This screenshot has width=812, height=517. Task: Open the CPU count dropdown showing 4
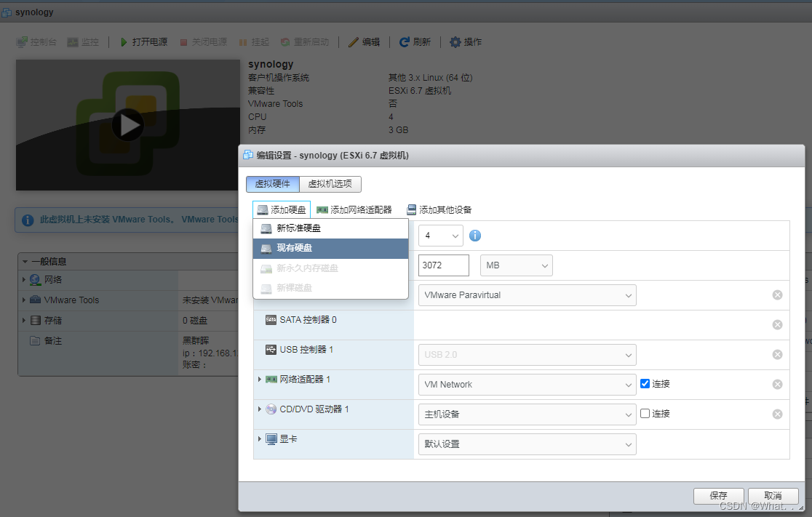click(441, 236)
